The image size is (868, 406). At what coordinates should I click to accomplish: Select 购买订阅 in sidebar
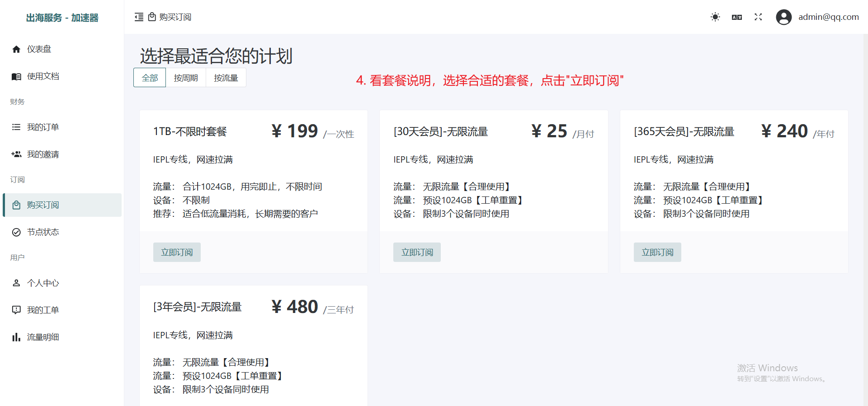(x=42, y=205)
